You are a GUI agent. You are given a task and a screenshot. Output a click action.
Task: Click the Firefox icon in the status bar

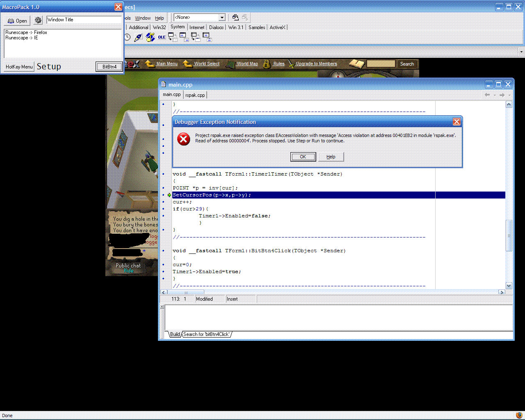pos(519,415)
